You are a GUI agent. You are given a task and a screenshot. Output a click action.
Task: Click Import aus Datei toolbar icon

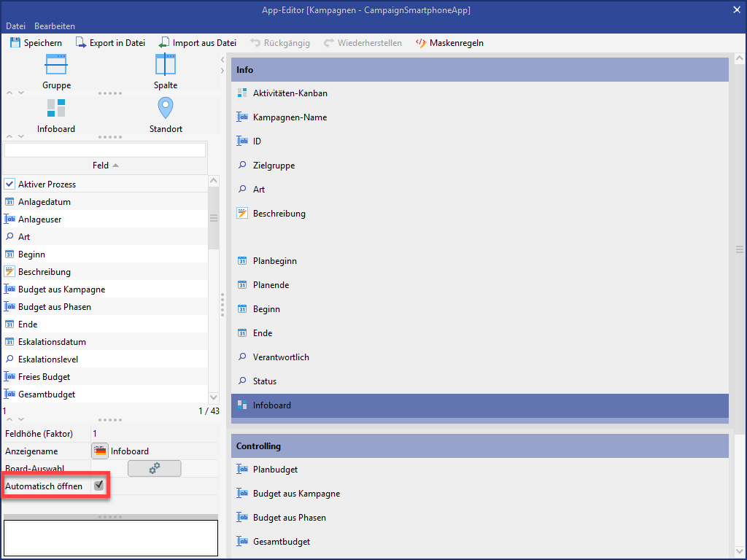click(164, 43)
